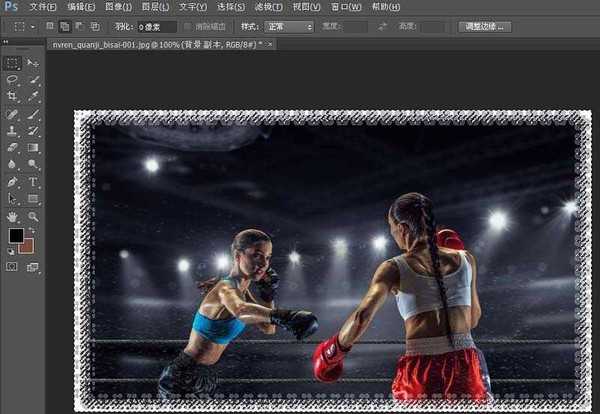
Task: Select the Lasso tool
Action: [x=13, y=80]
